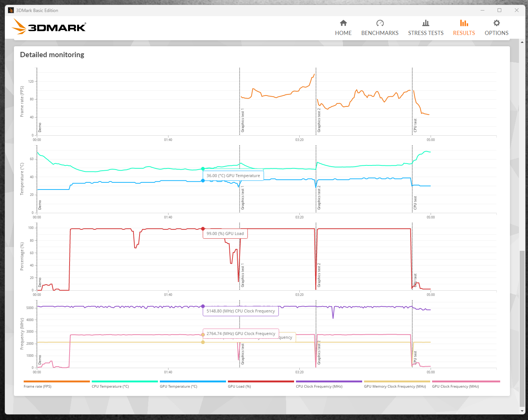Click the 3DMark title bar app icon

click(x=11, y=10)
